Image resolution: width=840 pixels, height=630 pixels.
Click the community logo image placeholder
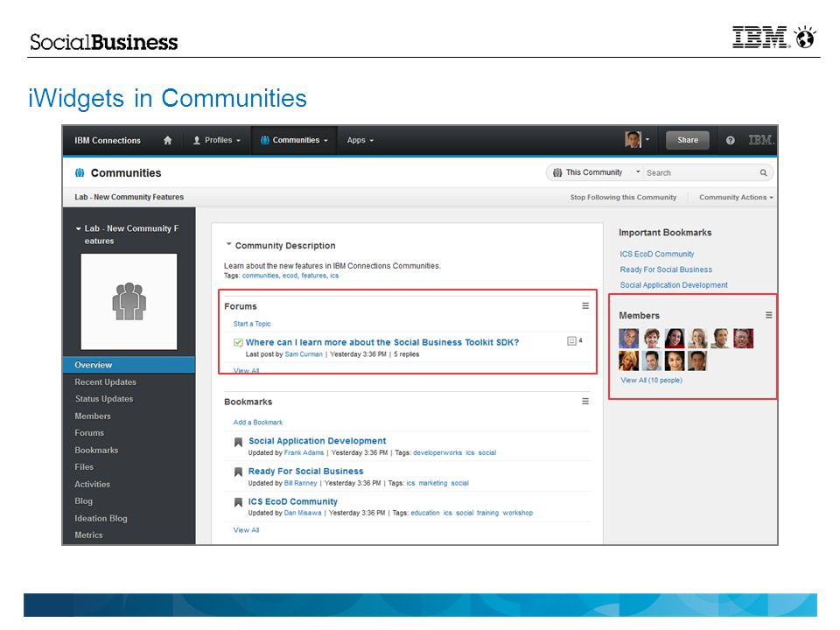click(129, 302)
